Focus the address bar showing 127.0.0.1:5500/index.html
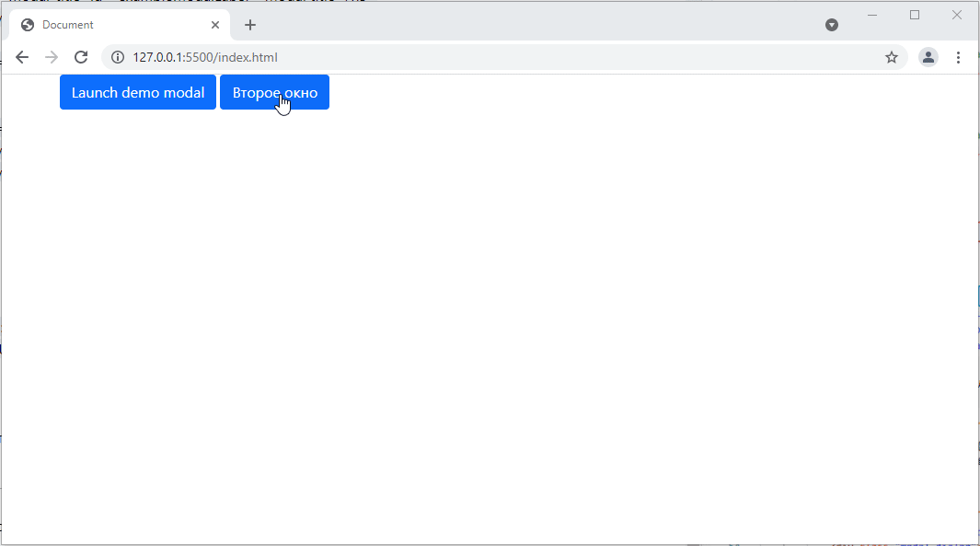Image resolution: width=980 pixels, height=546 pixels. [x=460, y=57]
